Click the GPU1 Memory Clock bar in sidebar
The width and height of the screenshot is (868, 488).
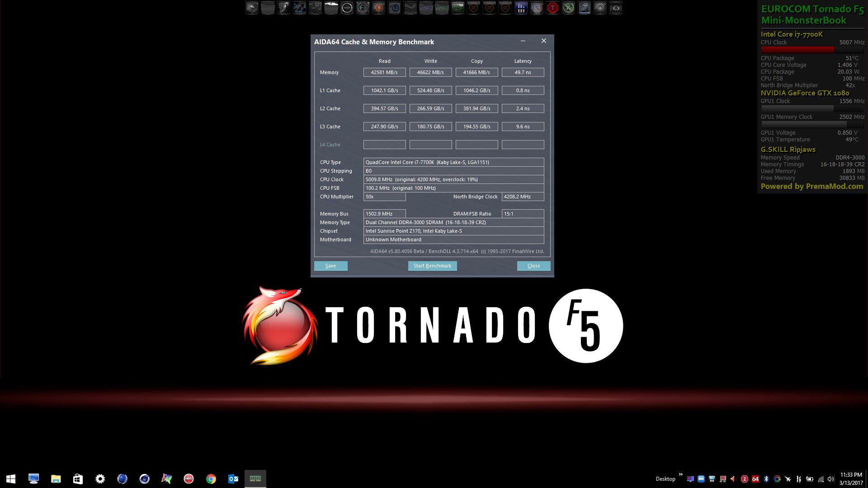click(x=812, y=124)
